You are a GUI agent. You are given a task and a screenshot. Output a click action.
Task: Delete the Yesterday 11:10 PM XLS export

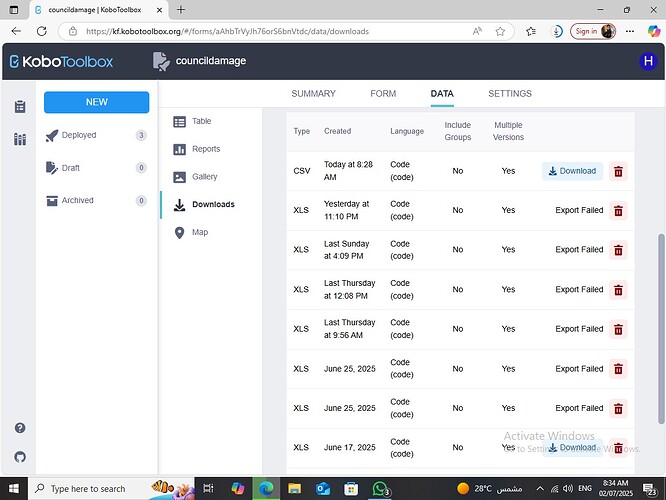click(x=618, y=210)
